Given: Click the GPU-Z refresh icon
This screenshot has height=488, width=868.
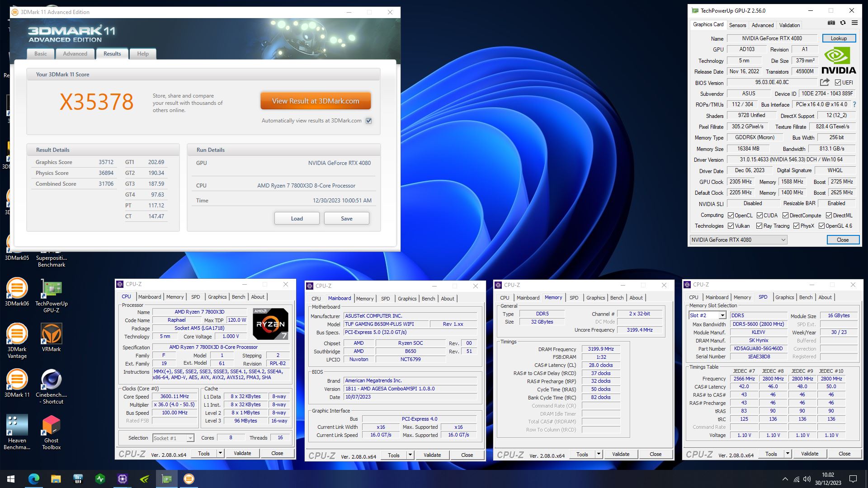Looking at the screenshot, I should (843, 23).
